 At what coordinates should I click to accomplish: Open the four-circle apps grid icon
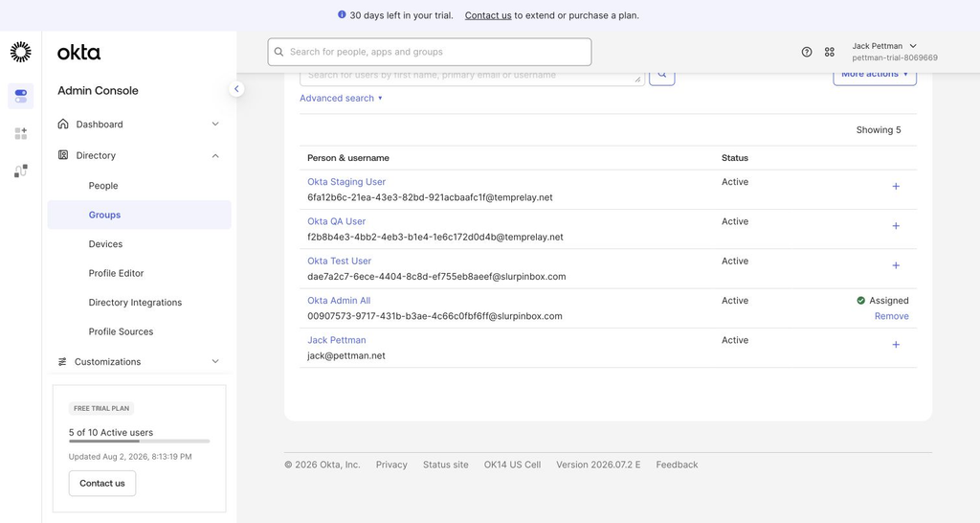point(830,52)
